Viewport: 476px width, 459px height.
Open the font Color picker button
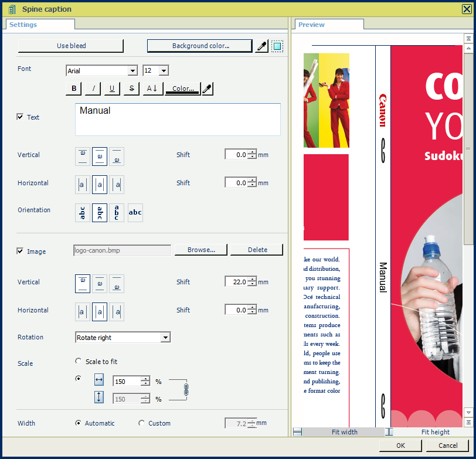point(182,89)
